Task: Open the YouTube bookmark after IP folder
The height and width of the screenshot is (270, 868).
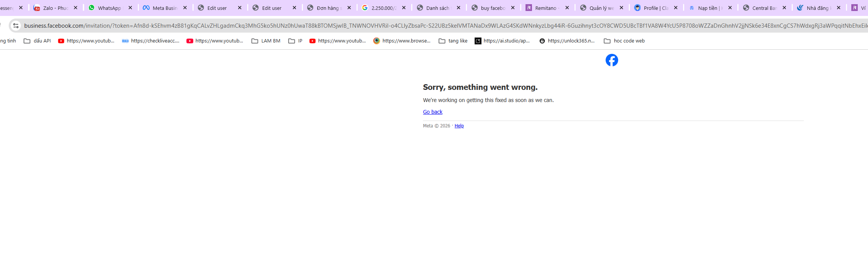Action: (338, 41)
